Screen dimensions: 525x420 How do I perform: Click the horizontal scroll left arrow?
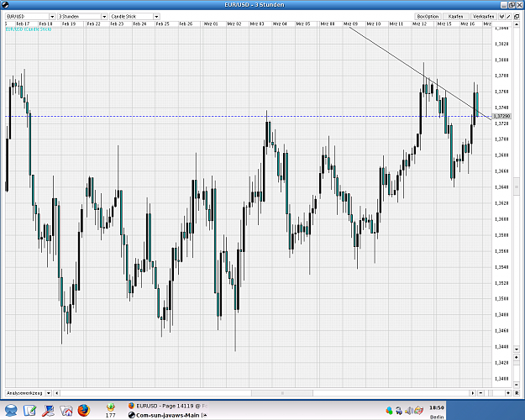coord(57,393)
